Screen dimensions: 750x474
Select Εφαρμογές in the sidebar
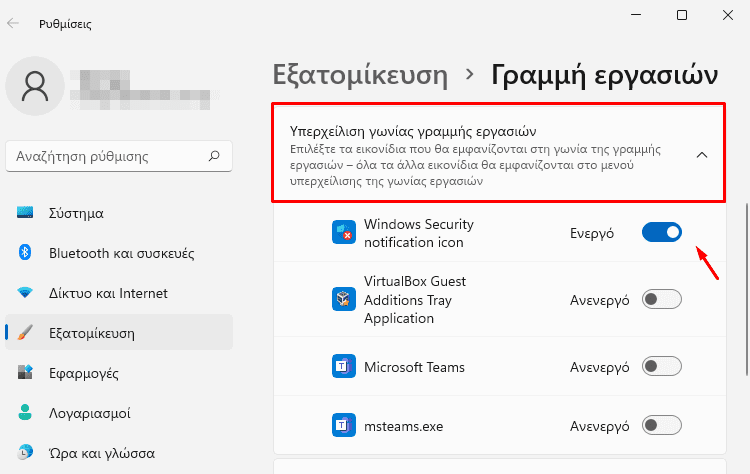click(83, 373)
